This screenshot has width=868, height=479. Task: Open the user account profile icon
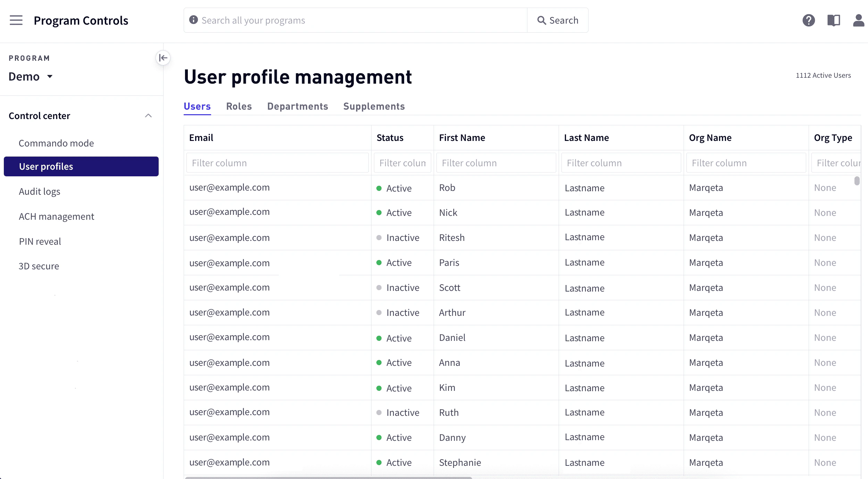pos(859,20)
